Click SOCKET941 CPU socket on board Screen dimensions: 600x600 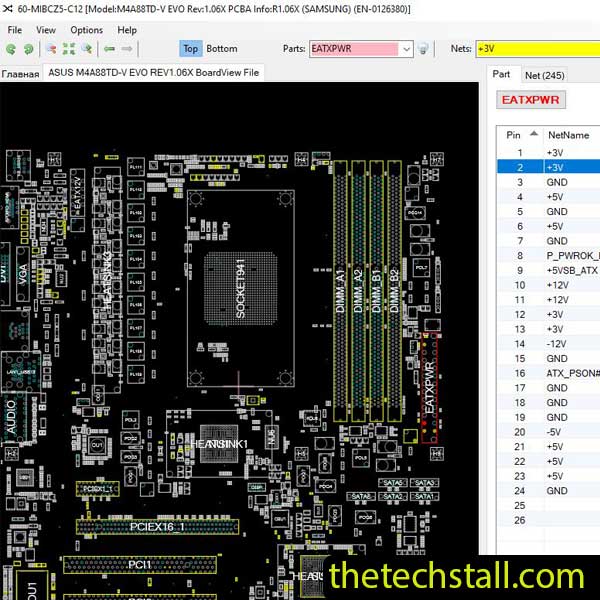[241, 289]
